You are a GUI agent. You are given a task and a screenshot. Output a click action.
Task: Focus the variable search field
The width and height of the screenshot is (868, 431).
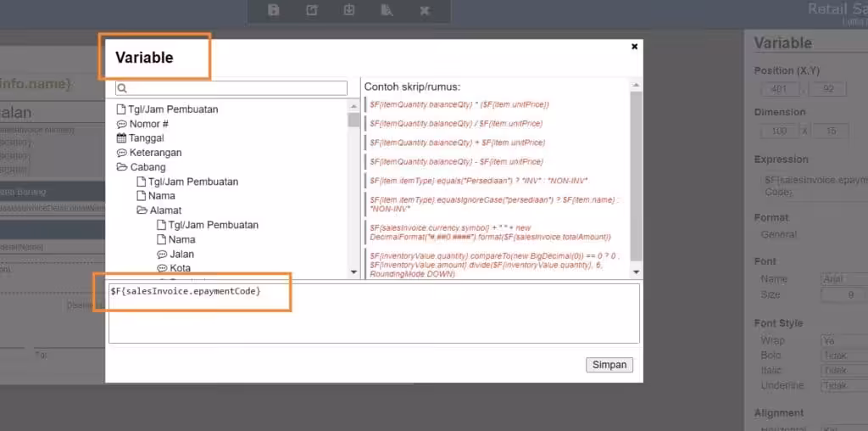point(231,88)
